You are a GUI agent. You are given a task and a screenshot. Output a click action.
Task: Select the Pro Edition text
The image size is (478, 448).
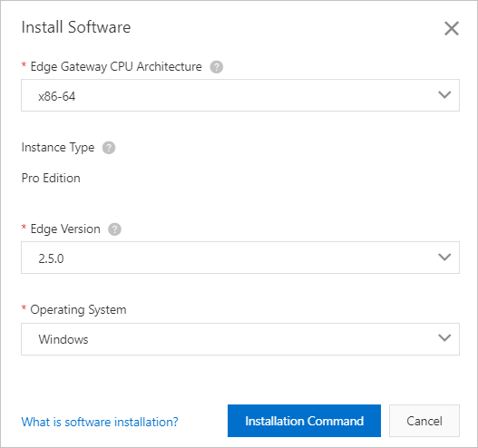point(51,178)
